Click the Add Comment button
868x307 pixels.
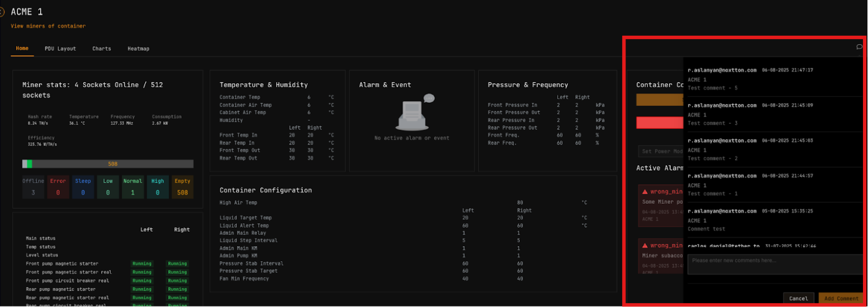point(841,299)
